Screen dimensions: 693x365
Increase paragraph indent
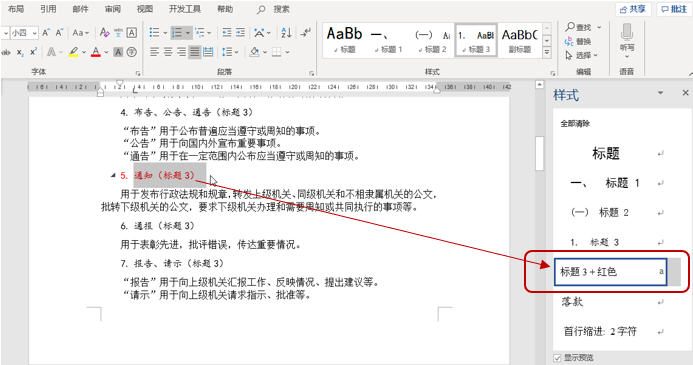point(240,32)
